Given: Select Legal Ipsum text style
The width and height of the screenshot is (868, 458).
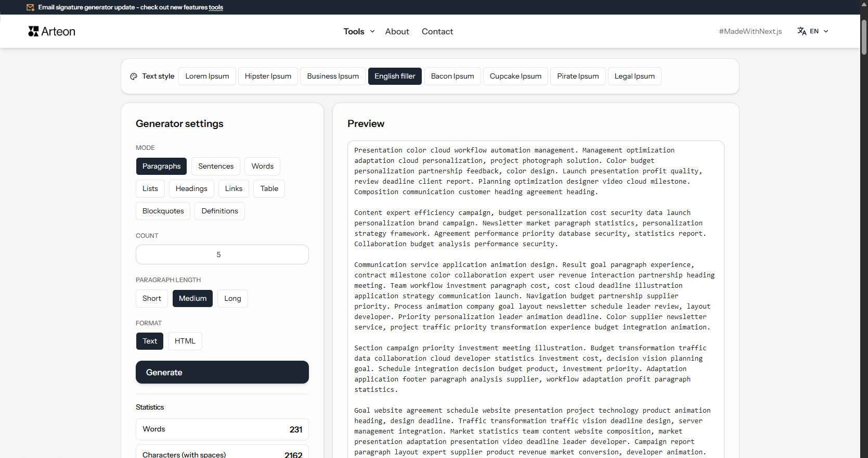Looking at the screenshot, I should pos(634,76).
